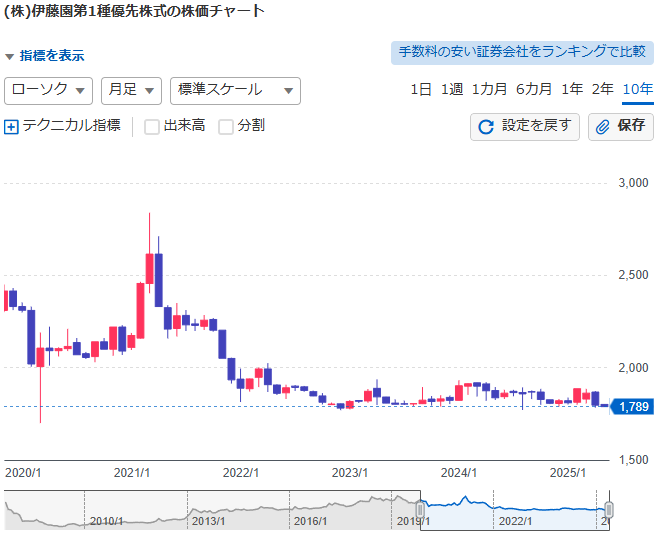
Task: Click the paperclip save icon
Action: (603, 127)
